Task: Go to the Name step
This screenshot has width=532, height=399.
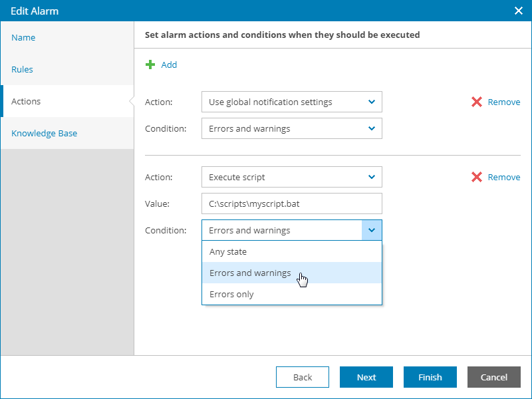Action: point(24,37)
